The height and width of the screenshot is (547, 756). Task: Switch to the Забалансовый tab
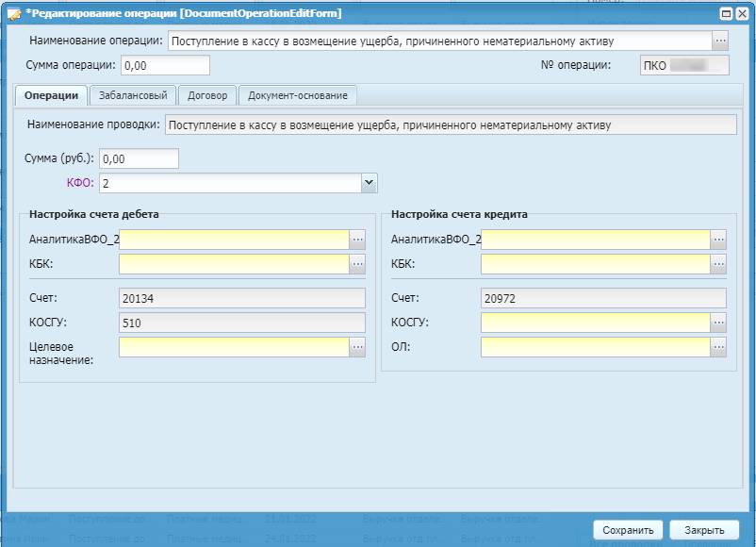pyautogui.click(x=133, y=95)
